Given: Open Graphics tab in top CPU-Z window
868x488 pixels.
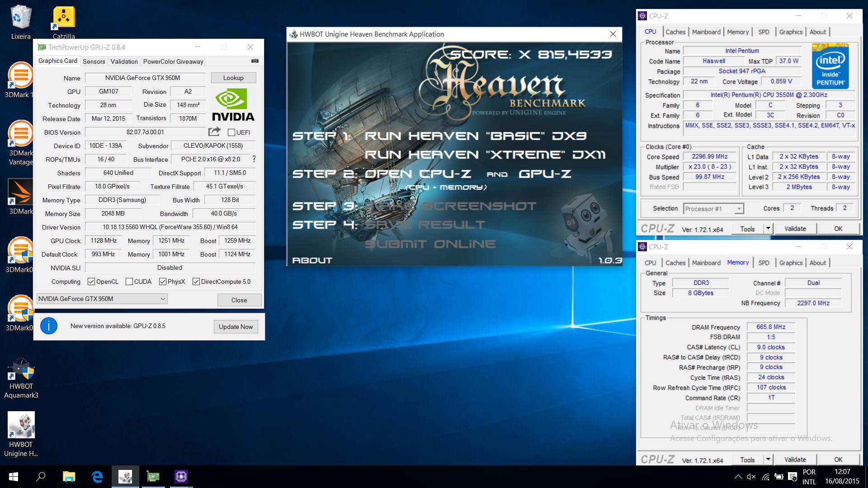Looking at the screenshot, I should (791, 32).
